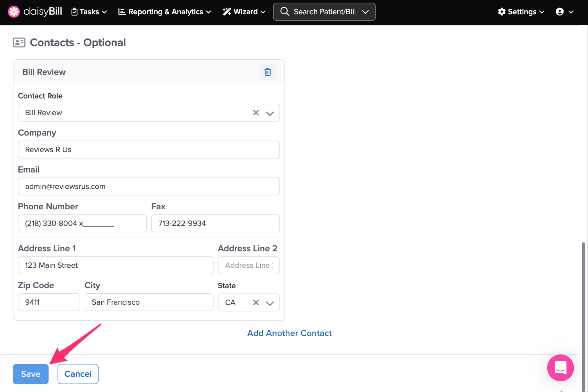Open the pink chat support bubble

560,368
